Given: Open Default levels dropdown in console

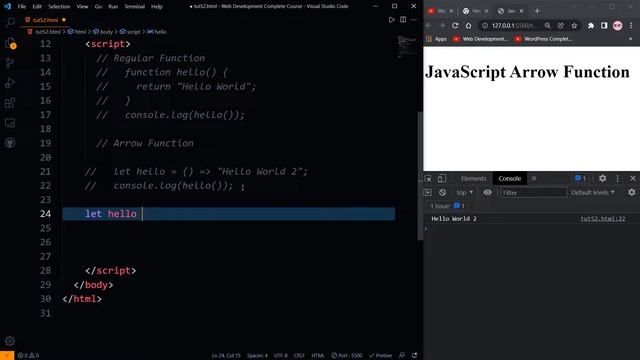Looking at the screenshot, I should pos(593,192).
